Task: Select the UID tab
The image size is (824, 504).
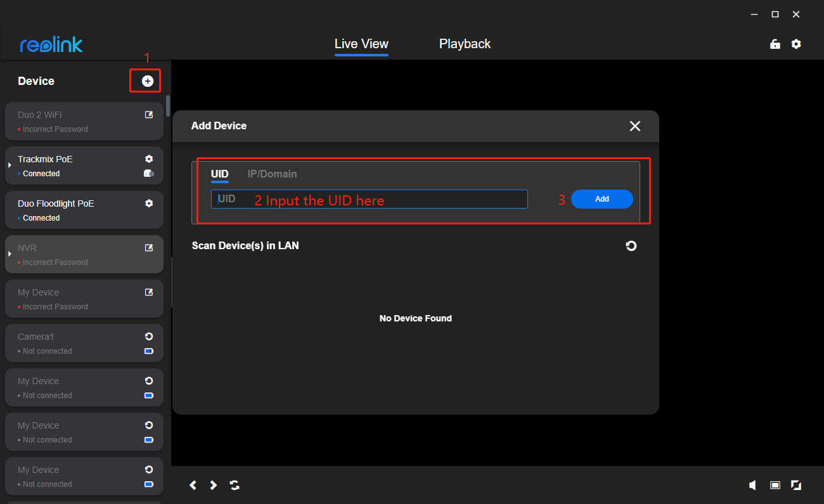Action: pos(220,174)
